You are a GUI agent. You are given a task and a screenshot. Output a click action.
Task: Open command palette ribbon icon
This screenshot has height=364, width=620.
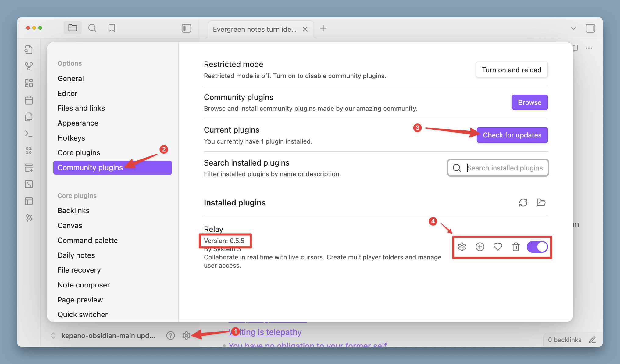(x=29, y=134)
